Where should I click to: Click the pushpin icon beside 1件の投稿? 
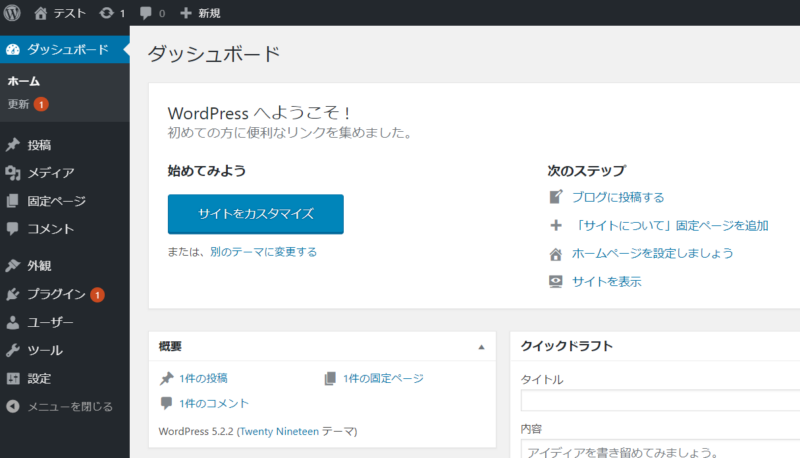[x=166, y=378]
